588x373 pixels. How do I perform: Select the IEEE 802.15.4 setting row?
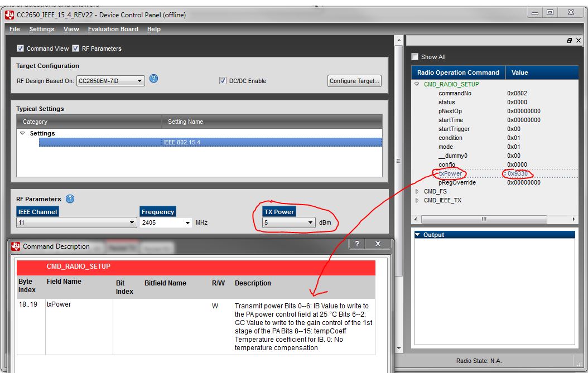point(210,142)
